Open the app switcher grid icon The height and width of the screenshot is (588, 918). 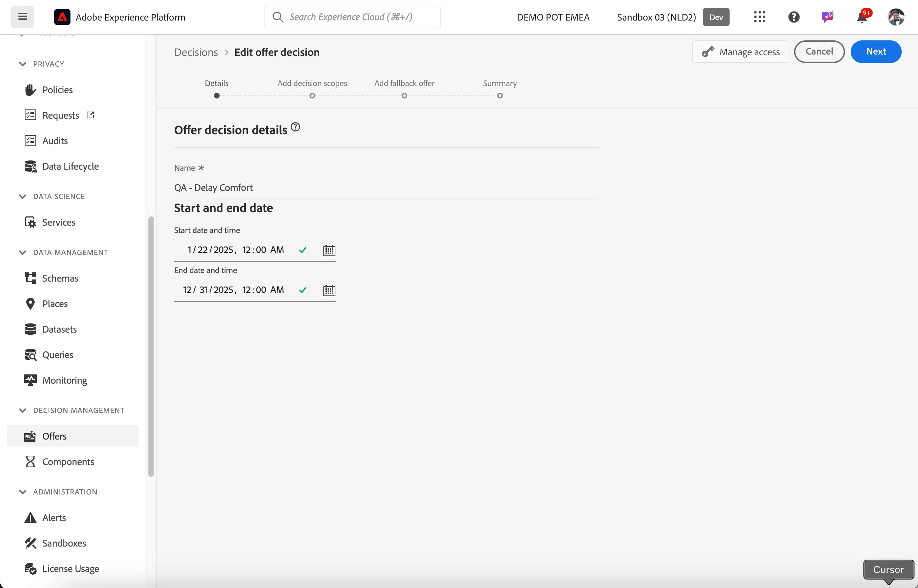760,17
